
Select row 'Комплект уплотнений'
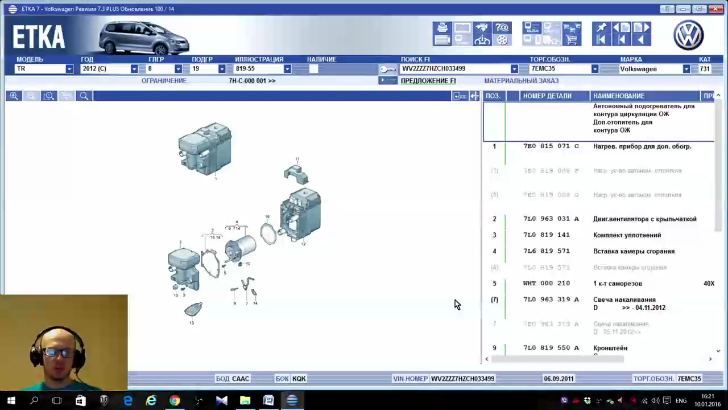coord(598,235)
